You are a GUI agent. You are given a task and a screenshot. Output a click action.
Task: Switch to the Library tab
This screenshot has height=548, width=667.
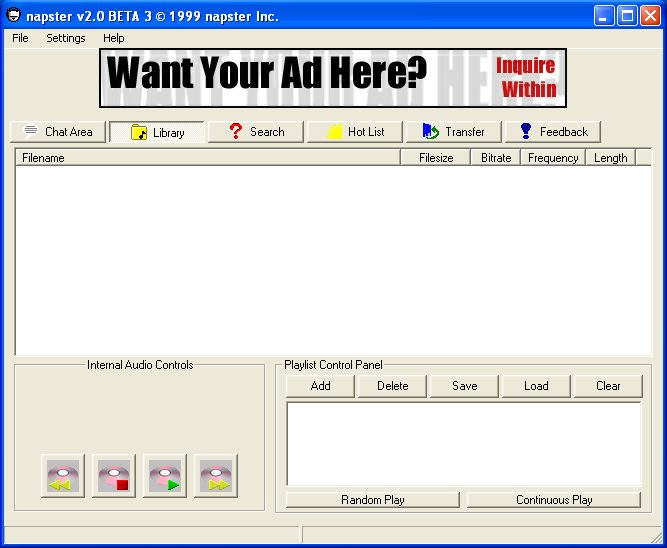click(157, 132)
